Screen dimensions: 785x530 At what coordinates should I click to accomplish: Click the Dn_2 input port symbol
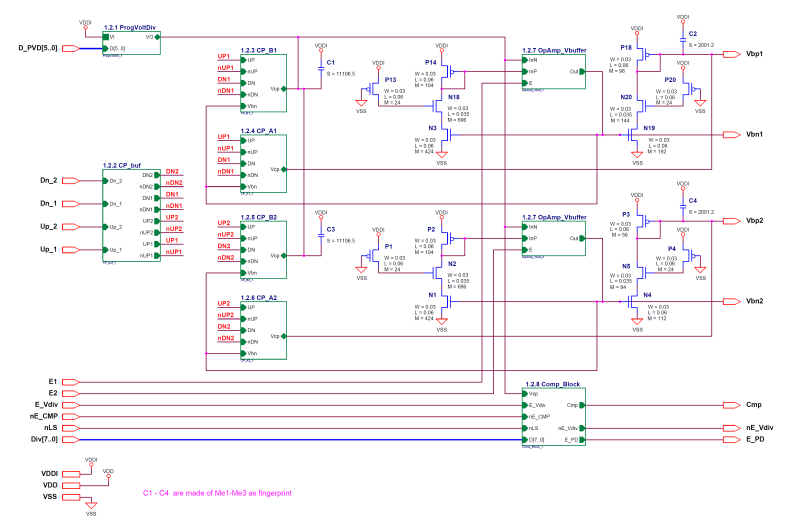point(71,181)
